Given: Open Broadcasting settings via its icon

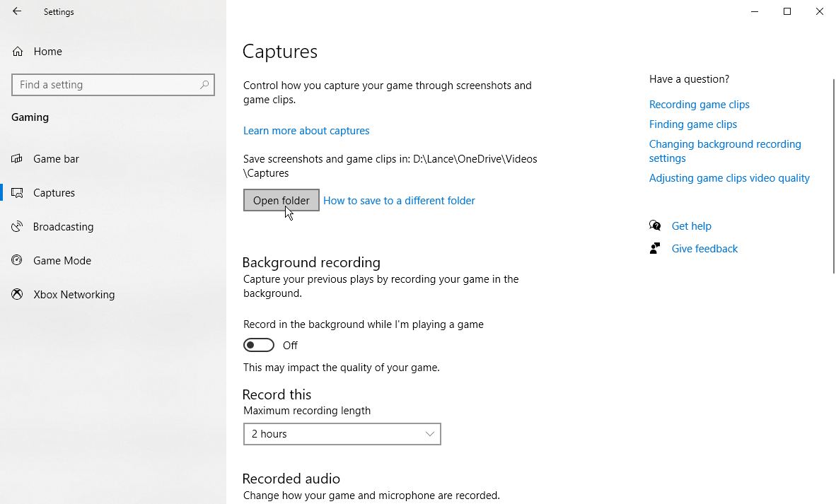Looking at the screenshot, I should (16, 226).
